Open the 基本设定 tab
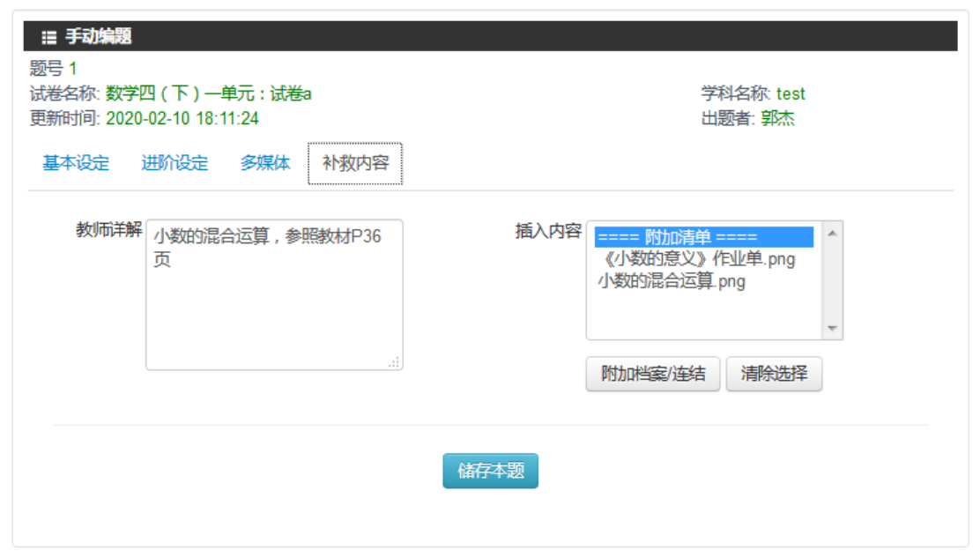 click(76, 163)
